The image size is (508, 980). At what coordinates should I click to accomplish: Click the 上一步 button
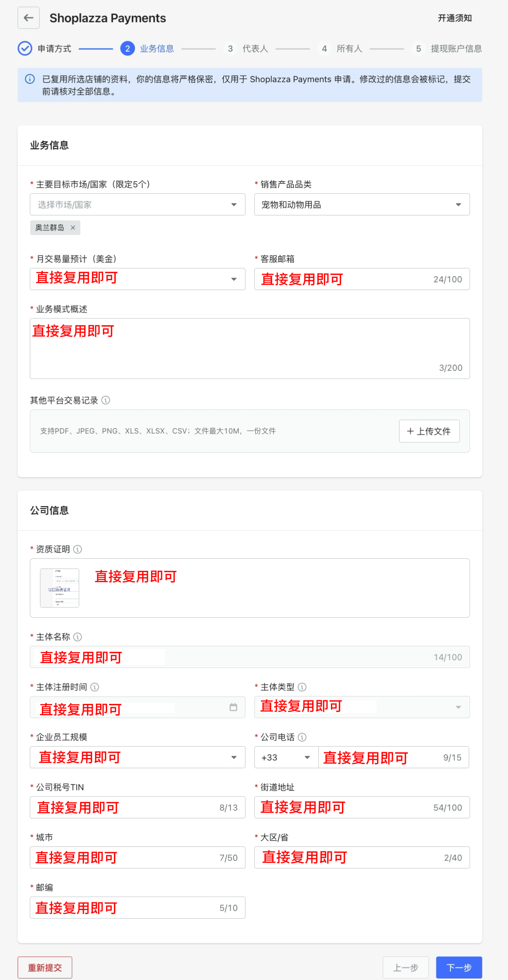pos(405,967)
